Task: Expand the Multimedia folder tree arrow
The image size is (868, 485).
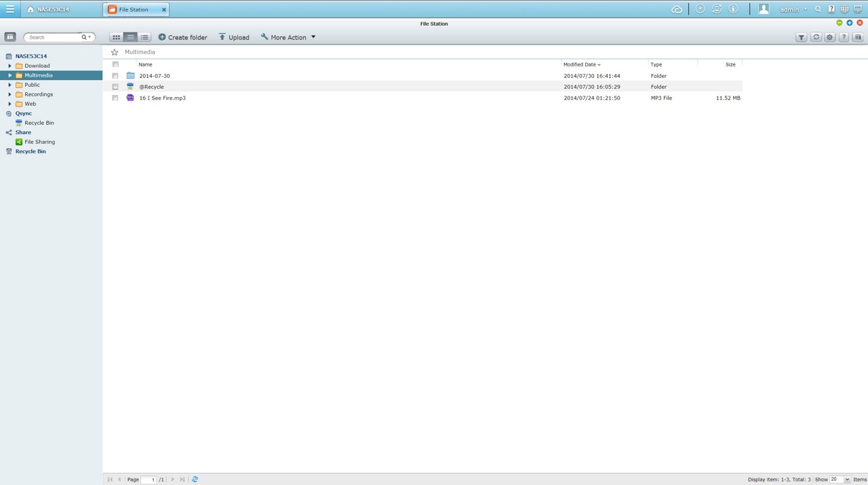Action: pyautogui.click(x=10, y=75)
